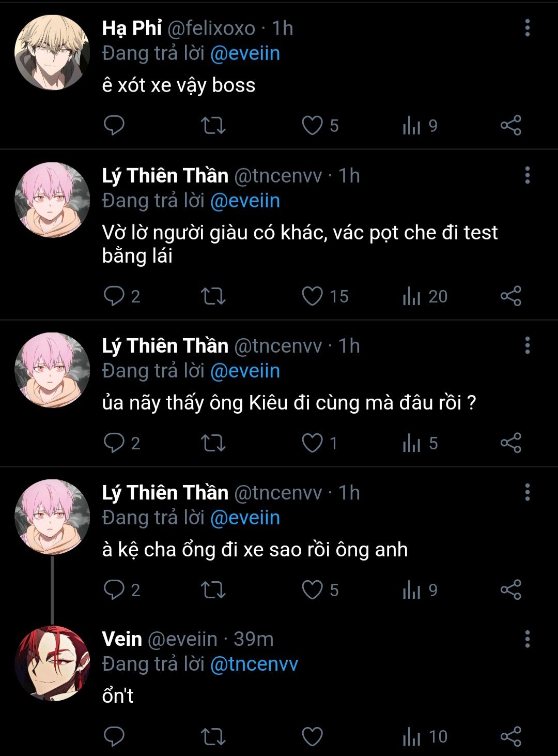Open Hạ Phỉ's profile picture
The height and width of the screenshot is (756, 558).
52,52
